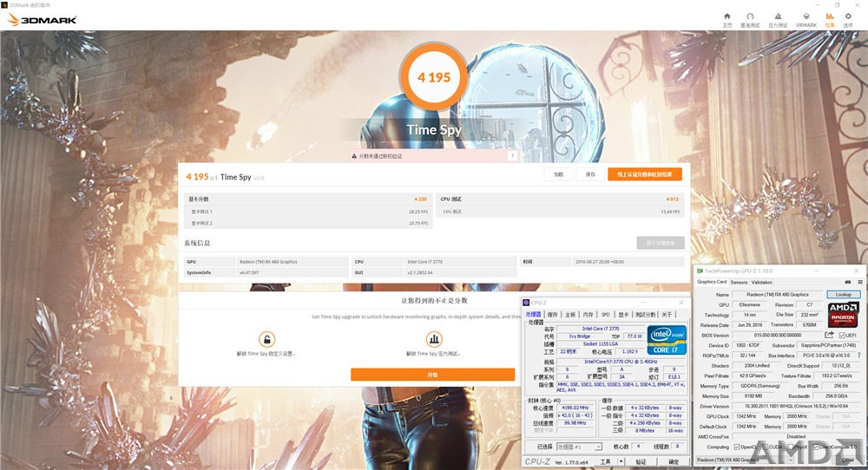
Task: Click the CPU test score 4 013 row
Action: point(560,199)
